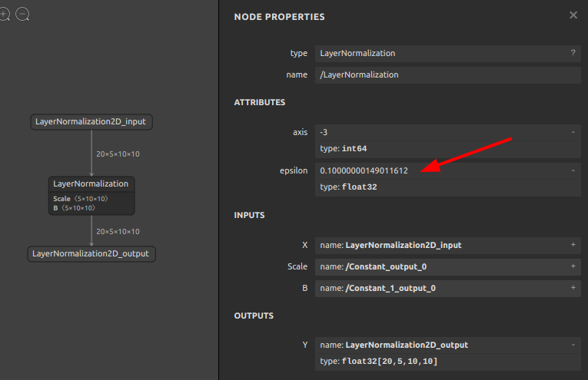Click the type field showing LayerNormalization

(438, 53)
